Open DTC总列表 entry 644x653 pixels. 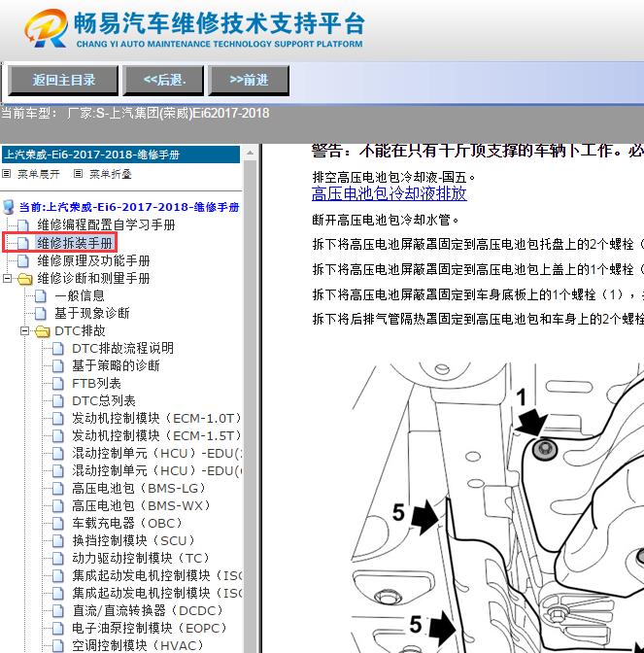pos(104,400)
